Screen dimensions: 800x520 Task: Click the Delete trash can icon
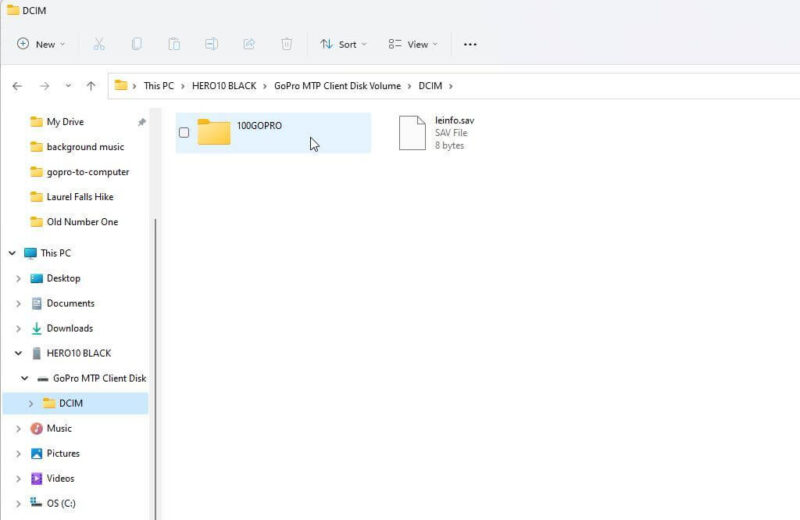click(x=287, y=44)
